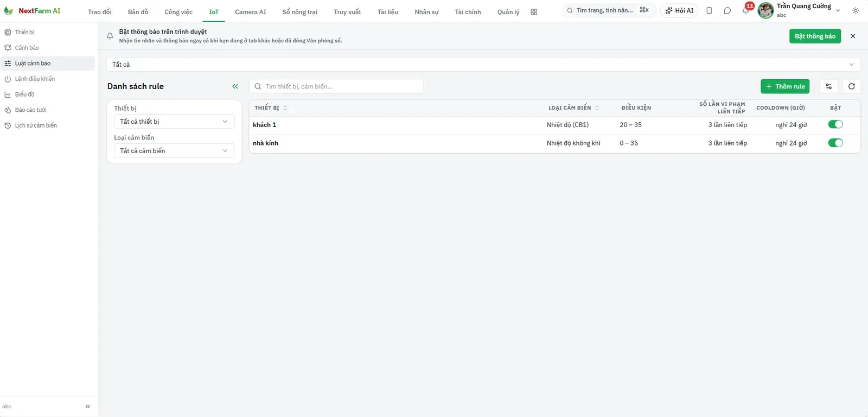Expand the top Tất cả selector

(483, 65)
